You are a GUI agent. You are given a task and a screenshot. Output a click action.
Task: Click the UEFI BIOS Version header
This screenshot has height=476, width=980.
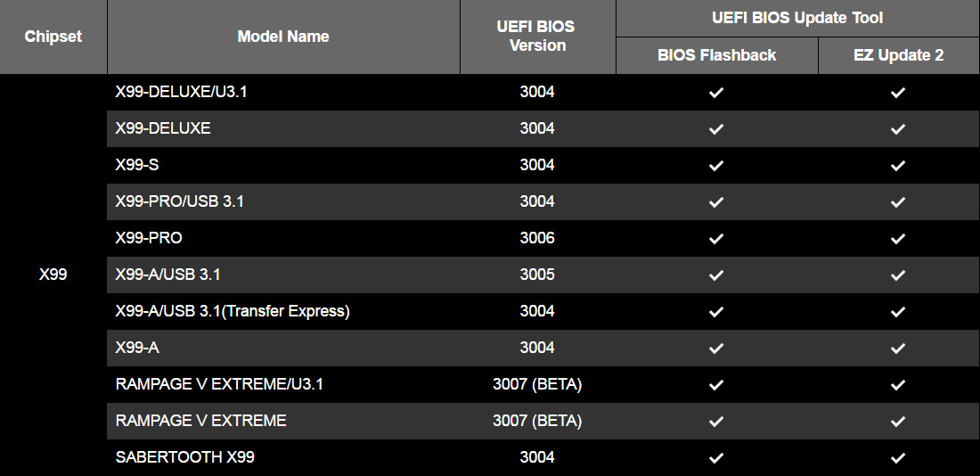pyautogui.click(x=537, y=37)
